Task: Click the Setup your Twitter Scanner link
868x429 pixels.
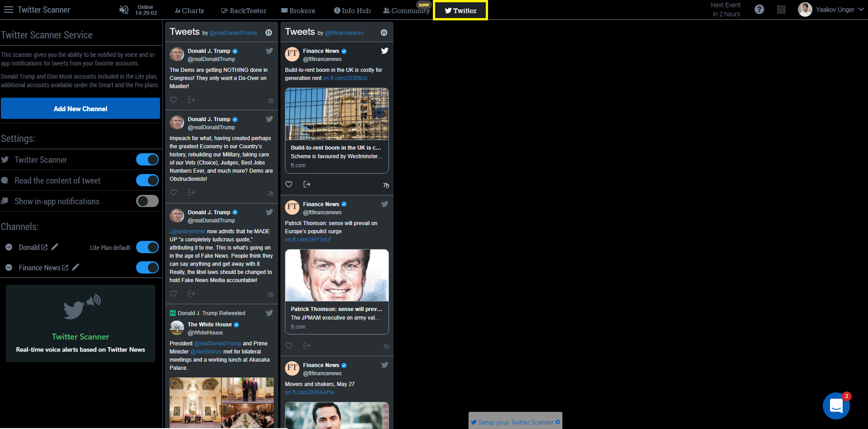Action: pyautogui.click(x=515, y=422)
